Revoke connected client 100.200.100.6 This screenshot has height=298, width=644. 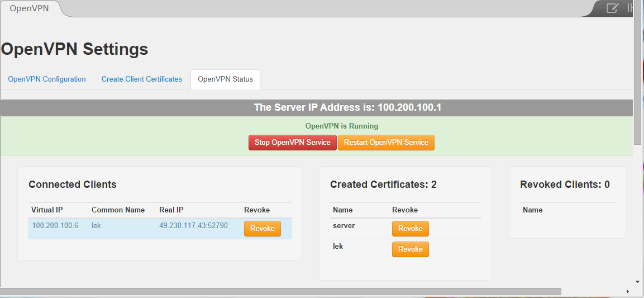coord(263,229)
